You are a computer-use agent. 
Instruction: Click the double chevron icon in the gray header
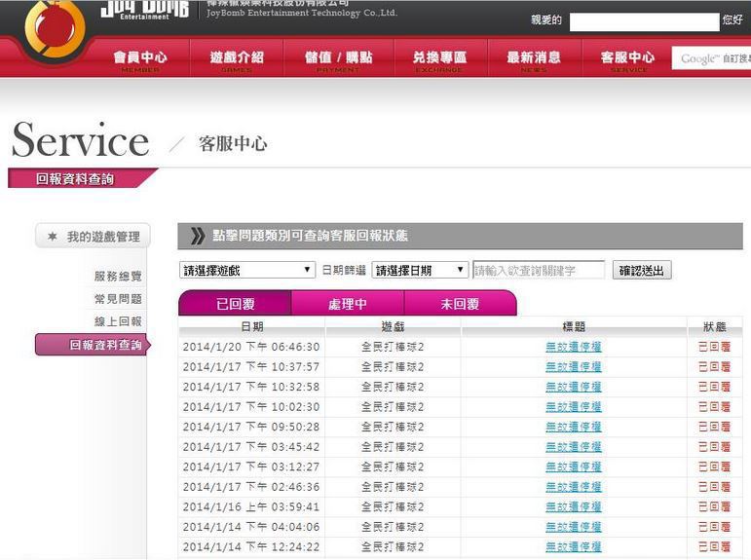[x=198, y=236]
